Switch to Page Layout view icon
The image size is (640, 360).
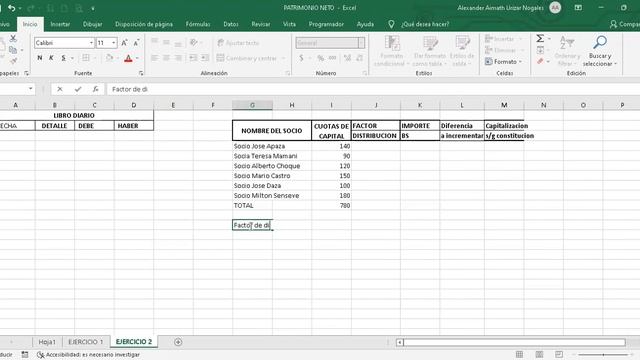[x=539, y=354]
